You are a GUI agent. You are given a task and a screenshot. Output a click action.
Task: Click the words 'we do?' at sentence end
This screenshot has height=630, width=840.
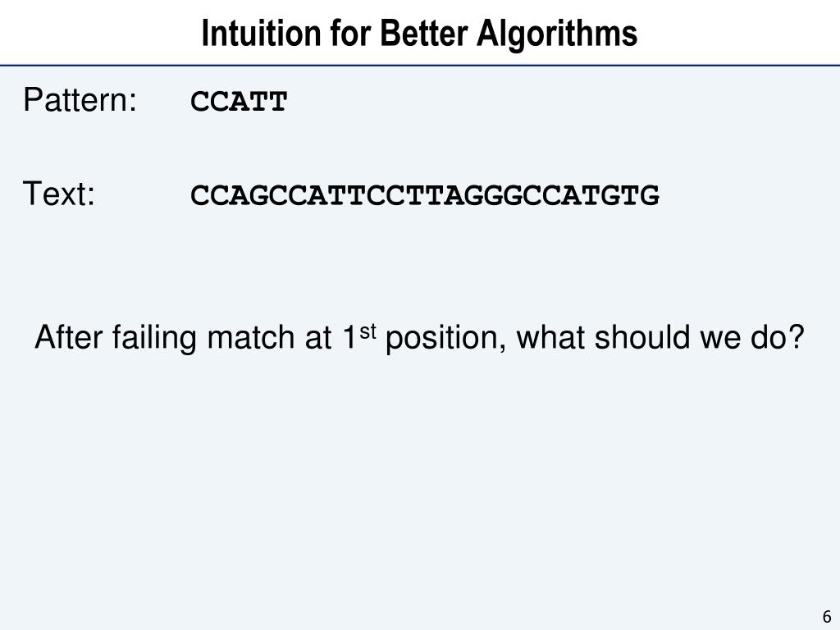pos(751,337)
